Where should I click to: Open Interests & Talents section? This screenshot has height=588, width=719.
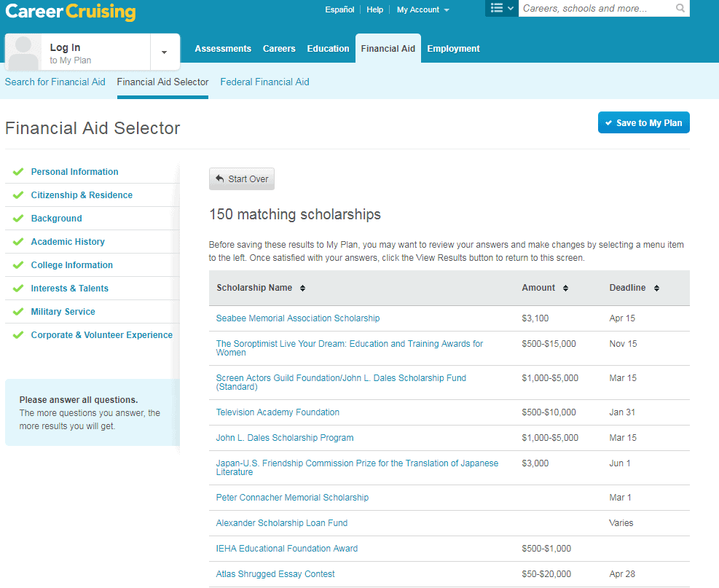click(70, 289)
